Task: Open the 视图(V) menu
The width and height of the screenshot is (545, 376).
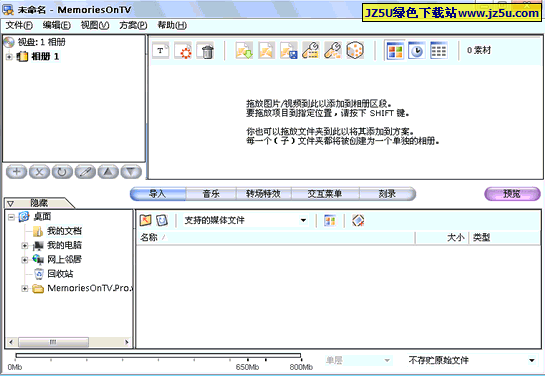Action: click(95, 25)
